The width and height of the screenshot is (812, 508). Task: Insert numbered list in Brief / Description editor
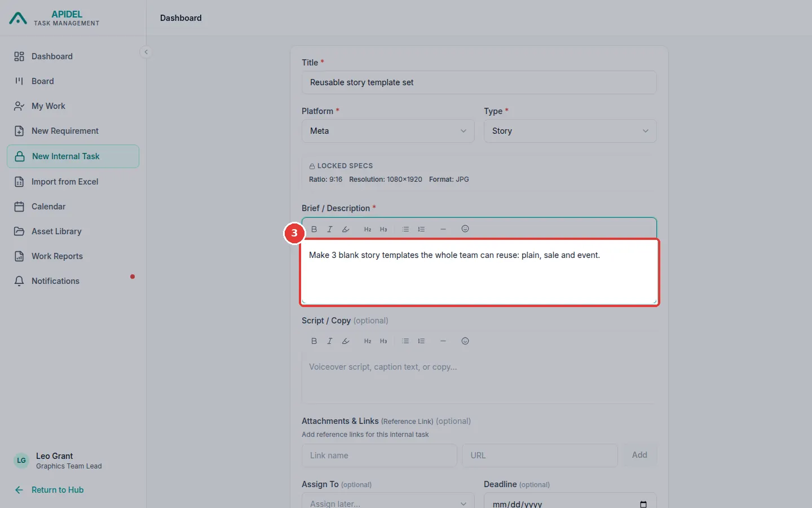pos(421,229)
